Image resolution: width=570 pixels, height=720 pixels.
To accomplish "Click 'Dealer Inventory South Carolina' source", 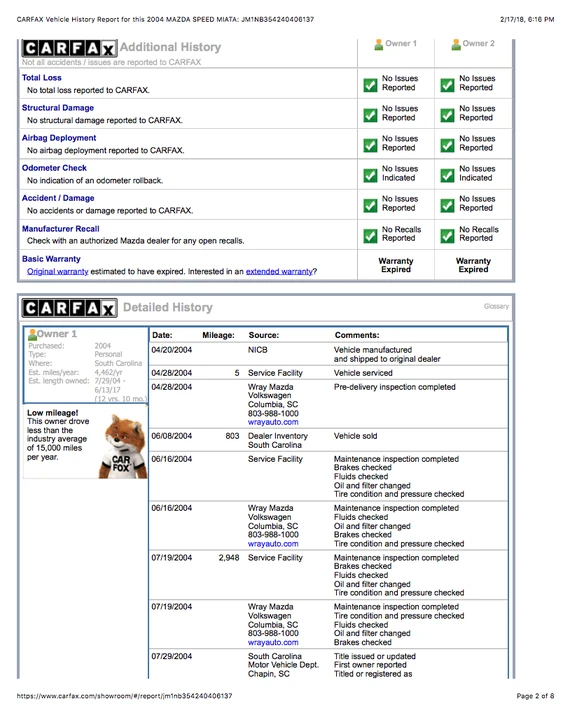I will [x=278, y=440].
